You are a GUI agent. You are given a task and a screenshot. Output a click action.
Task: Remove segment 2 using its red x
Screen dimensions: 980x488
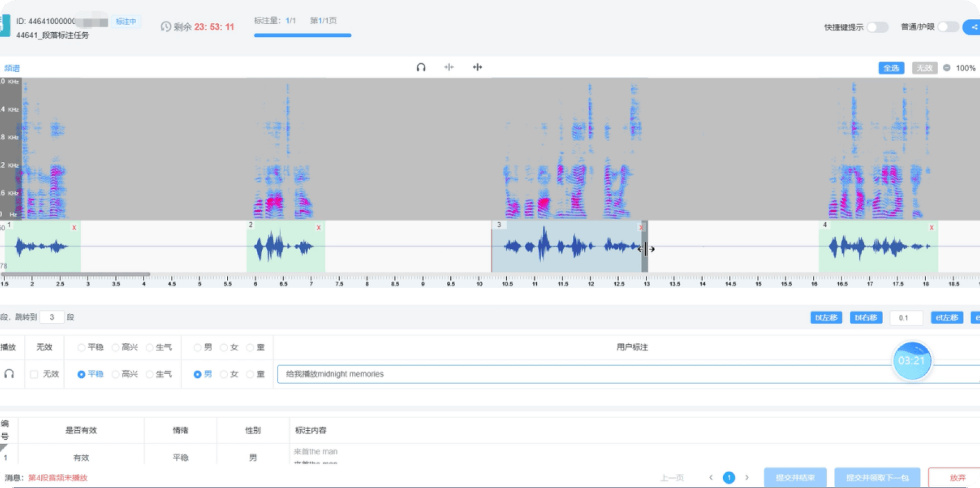[318, 228]
